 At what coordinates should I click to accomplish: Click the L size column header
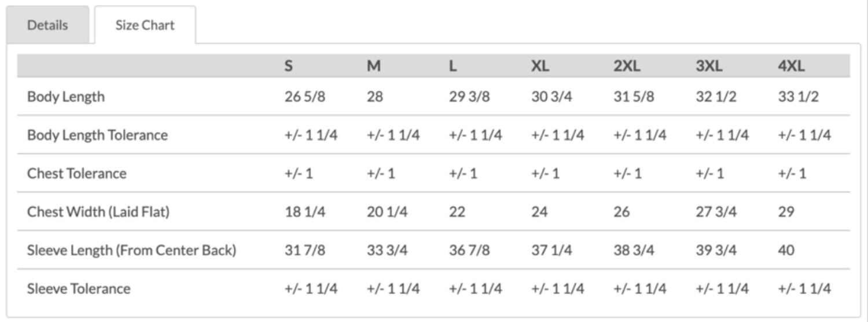[453, 66]
